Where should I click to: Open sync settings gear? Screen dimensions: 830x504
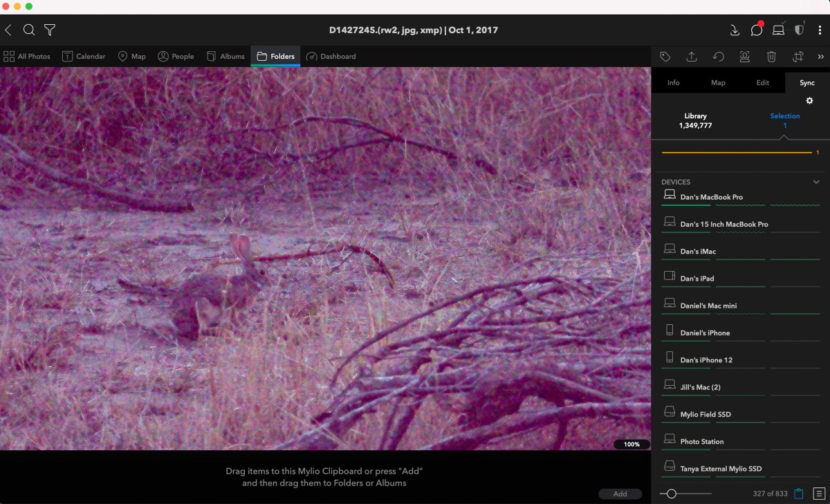point(809,100)
